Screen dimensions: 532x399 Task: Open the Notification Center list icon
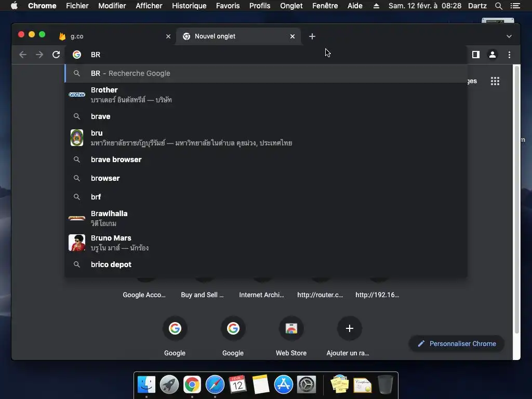515,6
